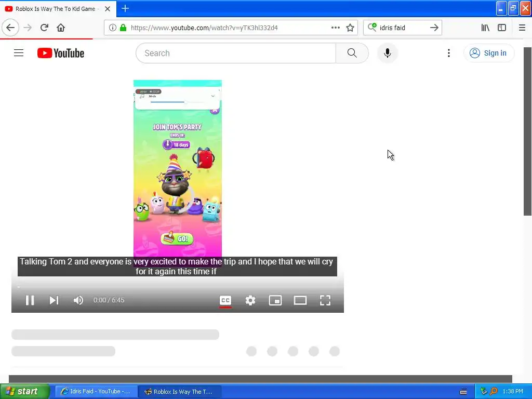The width and height of the screenshot is (532, 399).
Task: Open YouTube settings three-dot menu
Action: (x=448, y=53)
